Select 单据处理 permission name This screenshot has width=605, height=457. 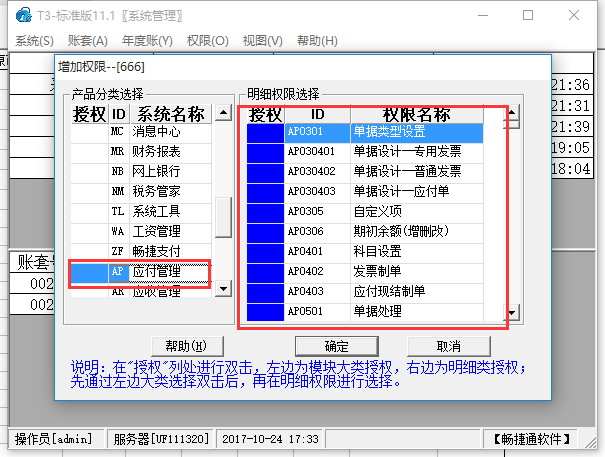[417, 313]
